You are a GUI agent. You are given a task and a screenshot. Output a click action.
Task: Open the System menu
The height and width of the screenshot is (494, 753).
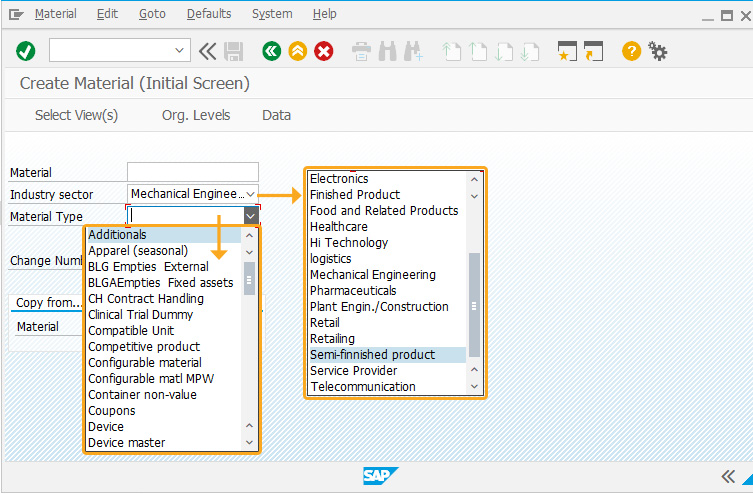tap(272, 14)
